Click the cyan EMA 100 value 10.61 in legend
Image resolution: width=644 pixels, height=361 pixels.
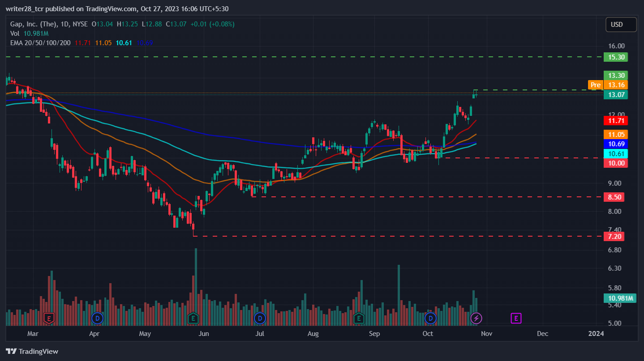(x=124, y=43)
